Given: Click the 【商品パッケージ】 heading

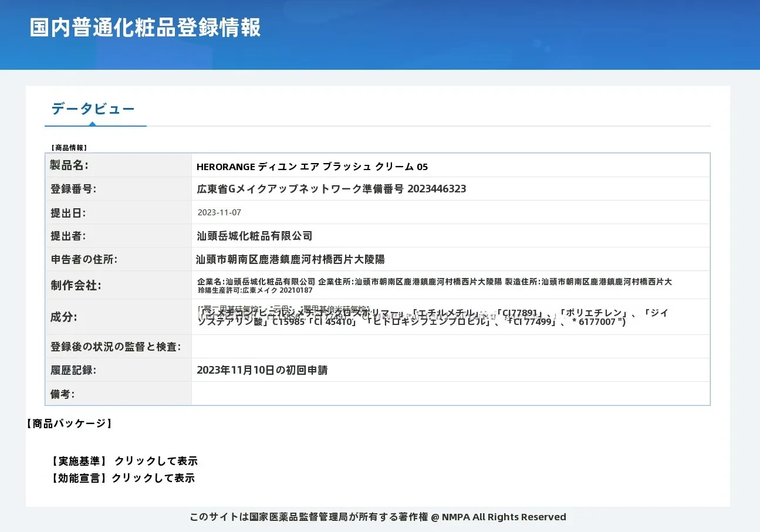Looking at the screenshot, I should point(69,423).
